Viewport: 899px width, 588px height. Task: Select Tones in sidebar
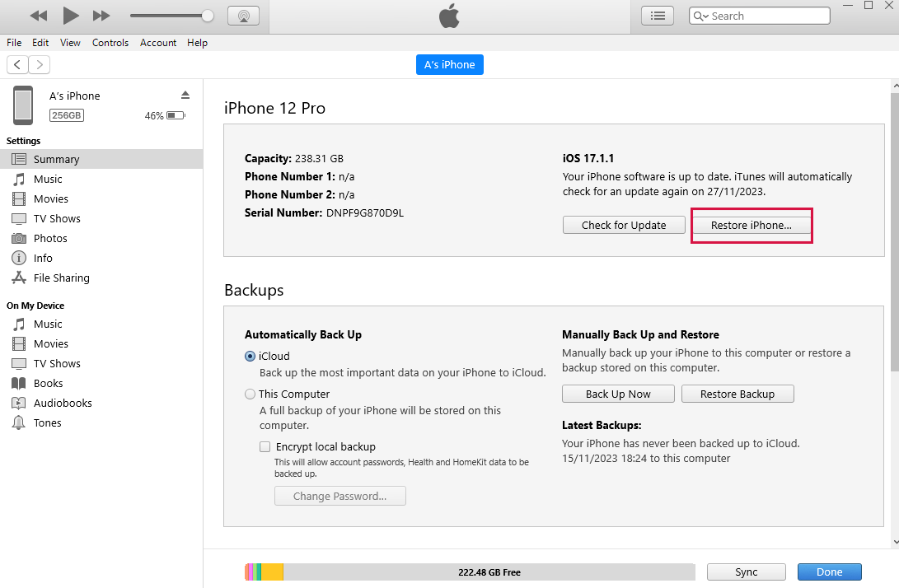pos(101,423)
